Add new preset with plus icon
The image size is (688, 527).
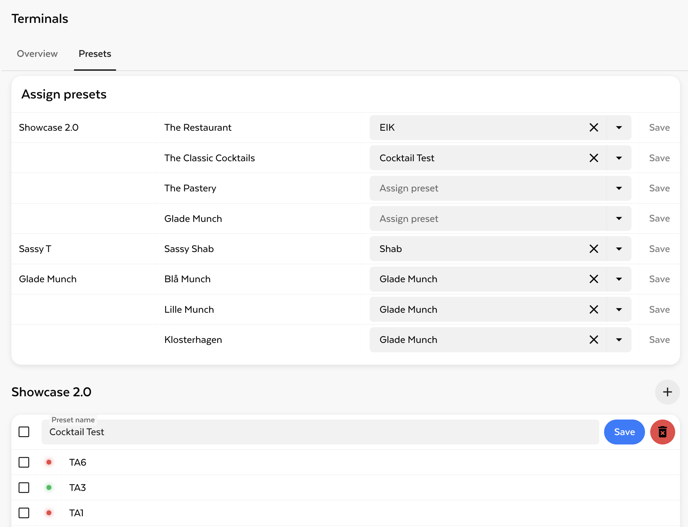[x=667, y=392]
